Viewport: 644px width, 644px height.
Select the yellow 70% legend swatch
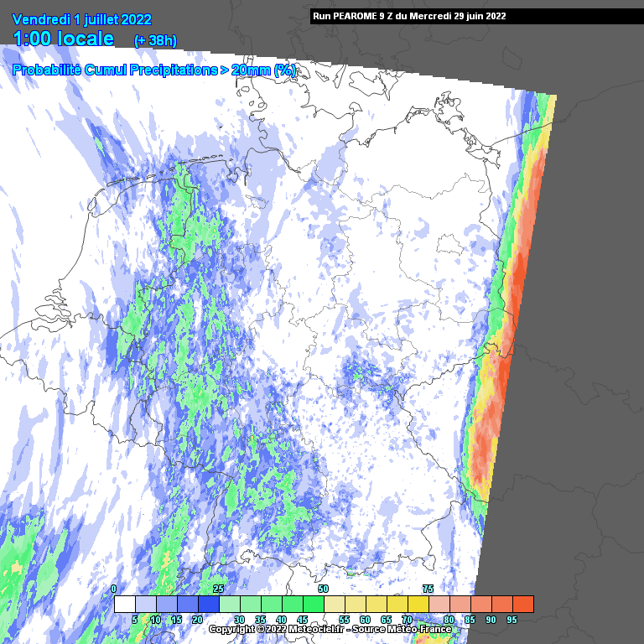point(418,604)
